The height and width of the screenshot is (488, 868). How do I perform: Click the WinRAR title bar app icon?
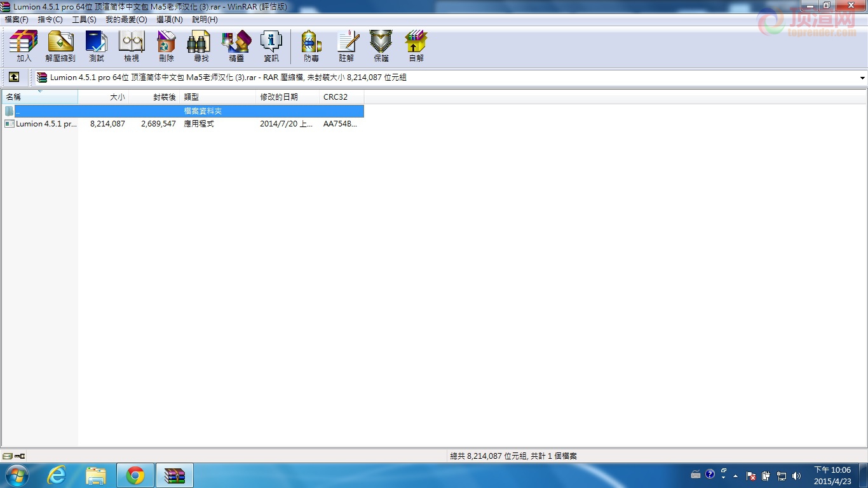click(6, 6)
